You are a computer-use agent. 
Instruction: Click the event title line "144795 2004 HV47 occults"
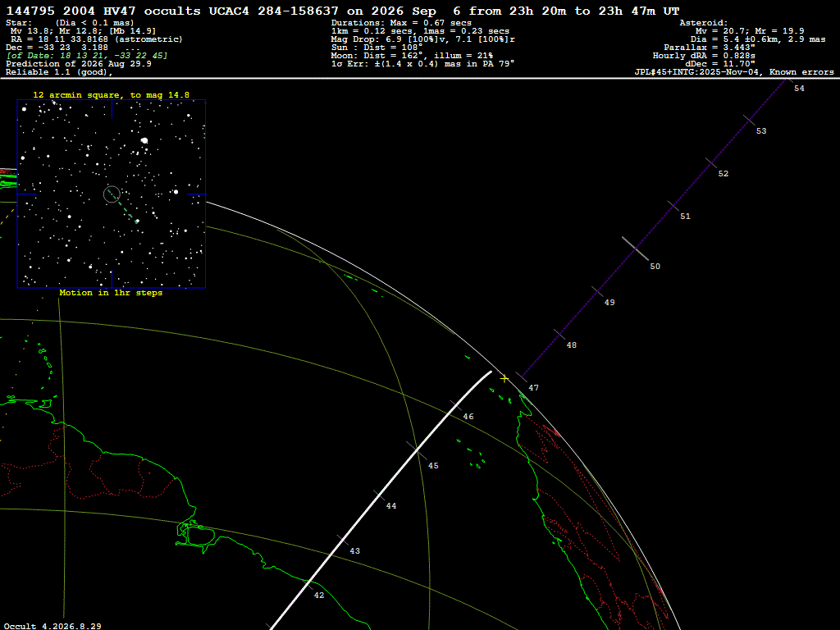coord(103,11)
